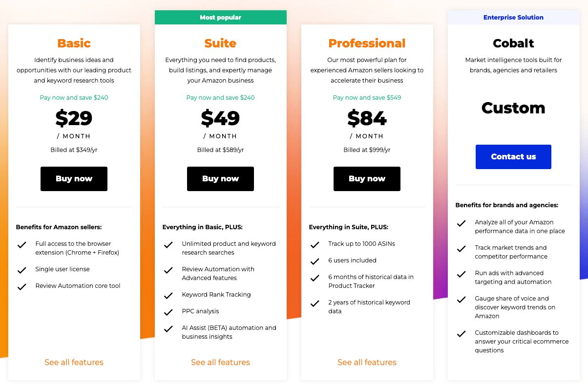Image resolution: width=588 pixels, height=391 pixels.
Task: Click the Cobalt plan title
Action: tap(513, 43)
